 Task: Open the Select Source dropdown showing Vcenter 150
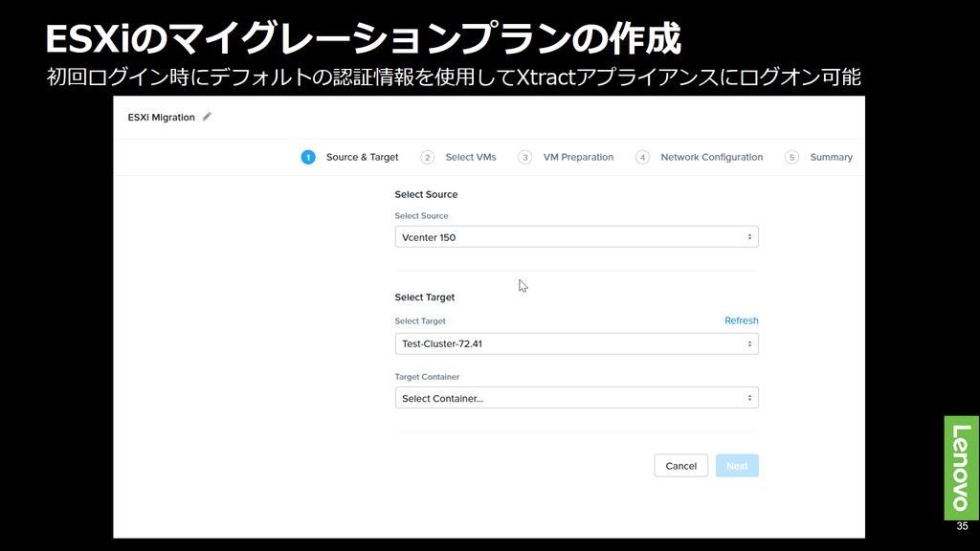576,237
